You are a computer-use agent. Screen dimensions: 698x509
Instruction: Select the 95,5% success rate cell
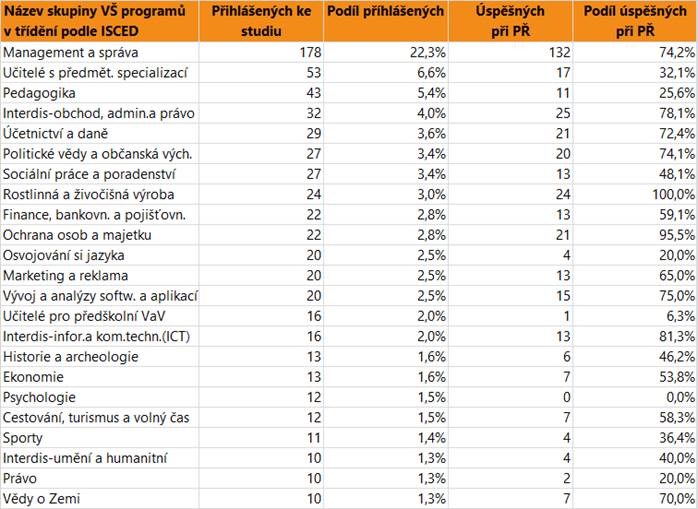(x=673, y=234)
